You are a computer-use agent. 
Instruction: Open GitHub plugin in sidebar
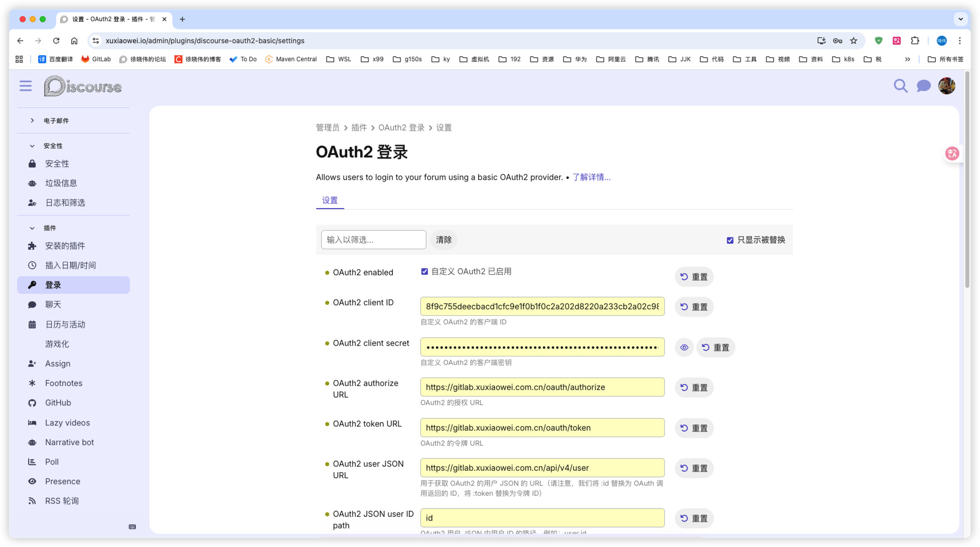click(58, 403)
